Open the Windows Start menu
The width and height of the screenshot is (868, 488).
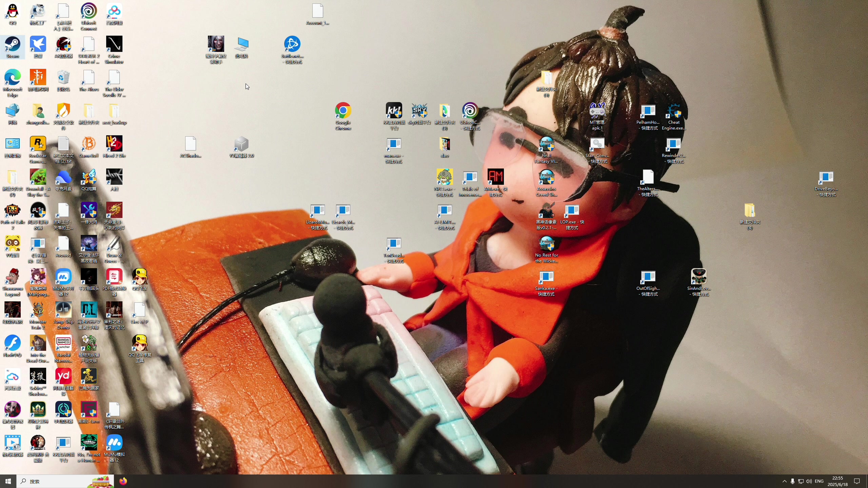click(x=8, y=481)
